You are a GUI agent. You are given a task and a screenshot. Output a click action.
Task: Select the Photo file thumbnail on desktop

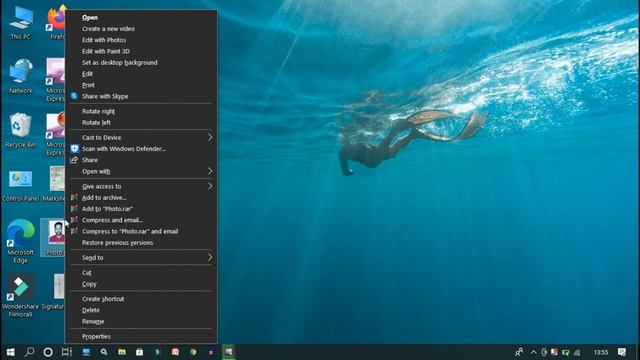pos(56,233)
